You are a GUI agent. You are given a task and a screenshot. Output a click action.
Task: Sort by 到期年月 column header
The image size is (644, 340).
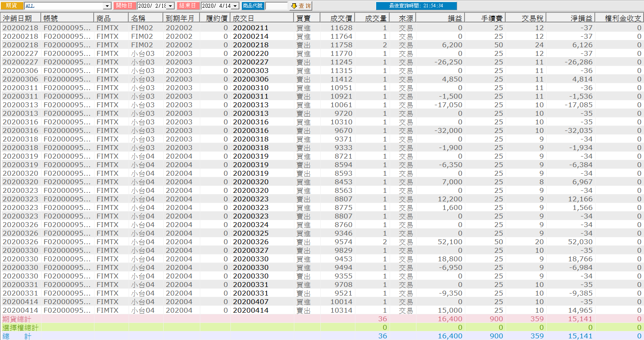pyautogui.click(x=181, y=18)
